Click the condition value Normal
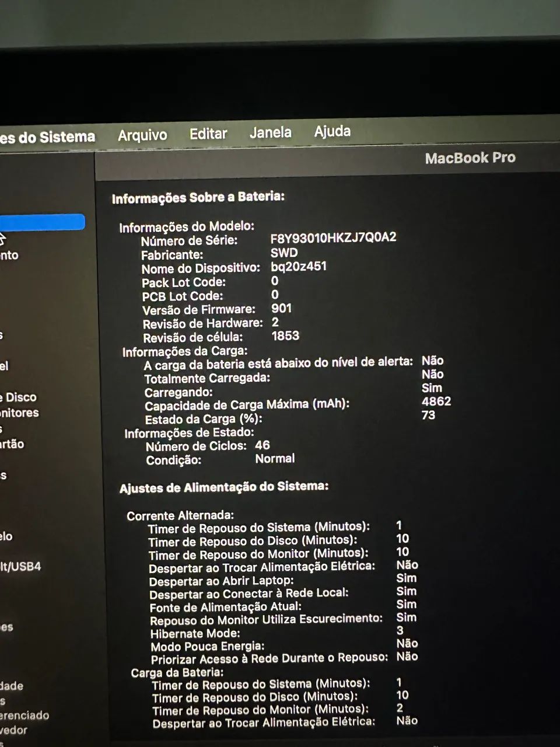This screenshot has height=747, width=560. pos(275,459)
